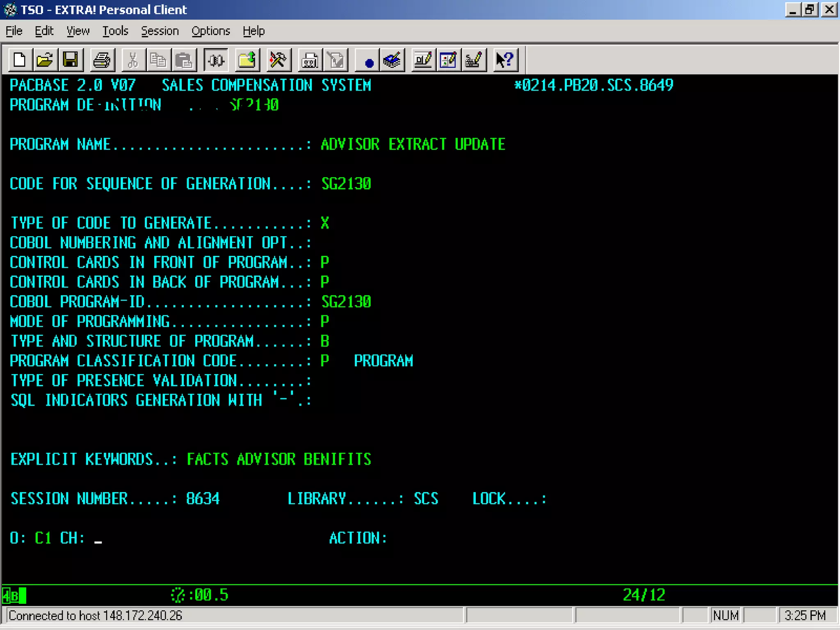
Task: Click the sequence of generation value SG2130
Action: pyautogui.click(x=346, y=184)
